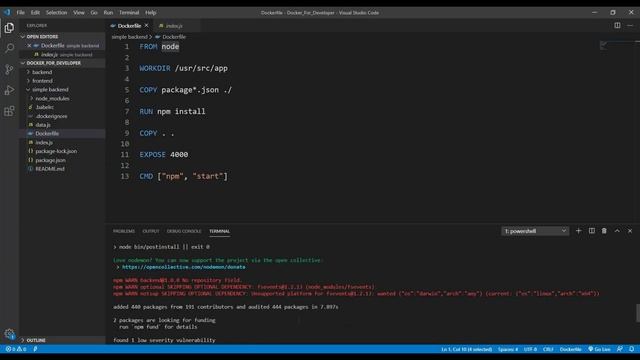Click errors and warnings status indicator
The width and height of the screenshot is (640, 360).
[x=16, y=349]
